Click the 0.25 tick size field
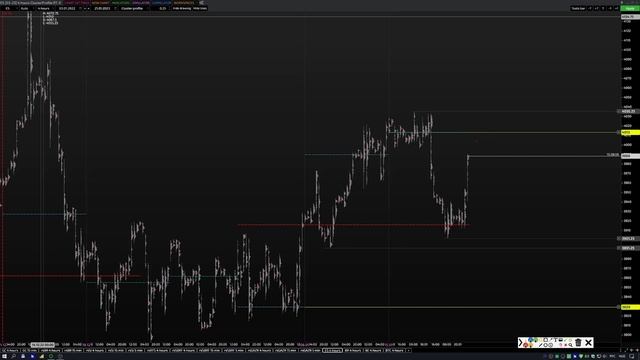640x360 pixels. tap(163, 8)
